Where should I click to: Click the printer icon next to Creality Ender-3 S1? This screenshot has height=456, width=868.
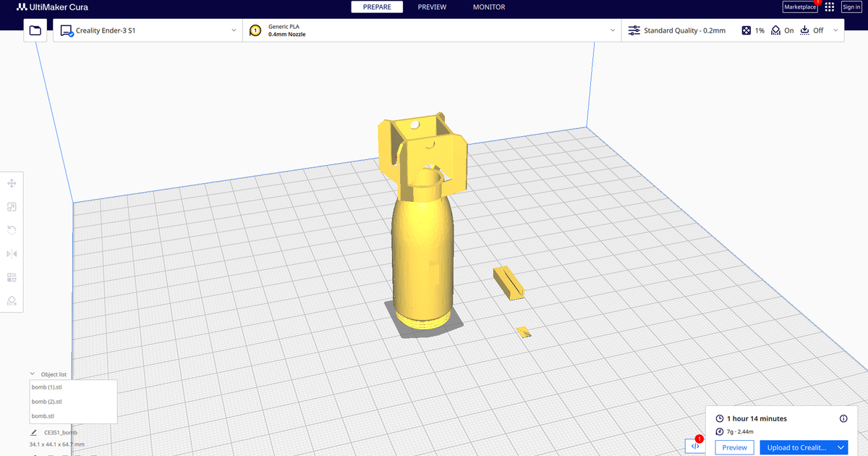pos(67,30)
